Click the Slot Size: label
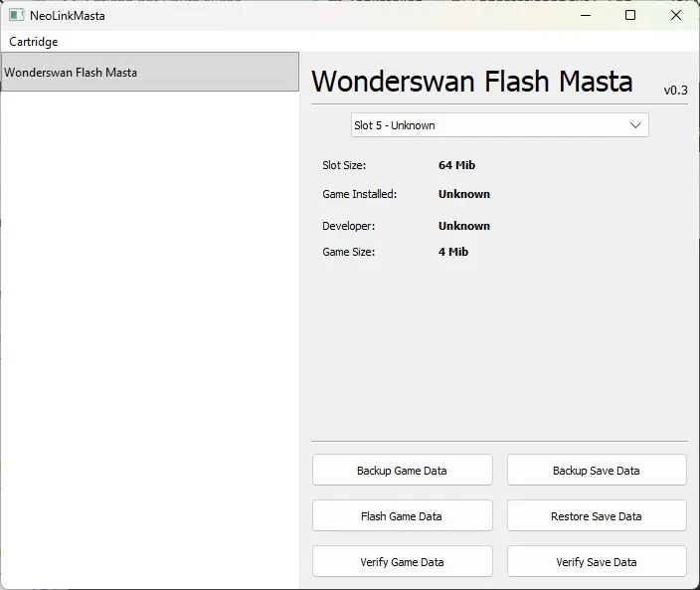Screen dimensions: 700x590 344,165
